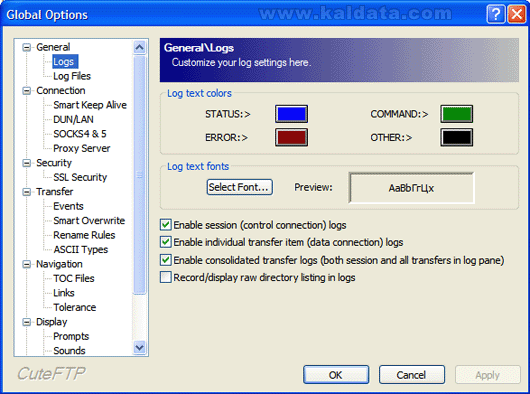Select DUN/LAN in the tree
530x394 pixels.
coord(73,120)
